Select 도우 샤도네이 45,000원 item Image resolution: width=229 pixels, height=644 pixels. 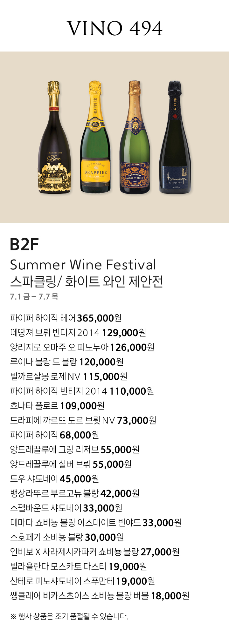pyautogui.click(x=54, y=479)
